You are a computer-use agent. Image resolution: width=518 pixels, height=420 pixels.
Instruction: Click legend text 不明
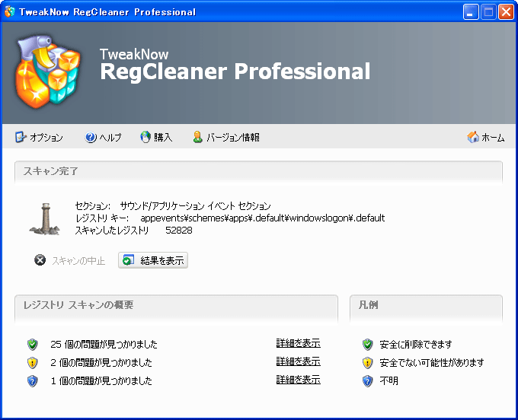(388, 380)
